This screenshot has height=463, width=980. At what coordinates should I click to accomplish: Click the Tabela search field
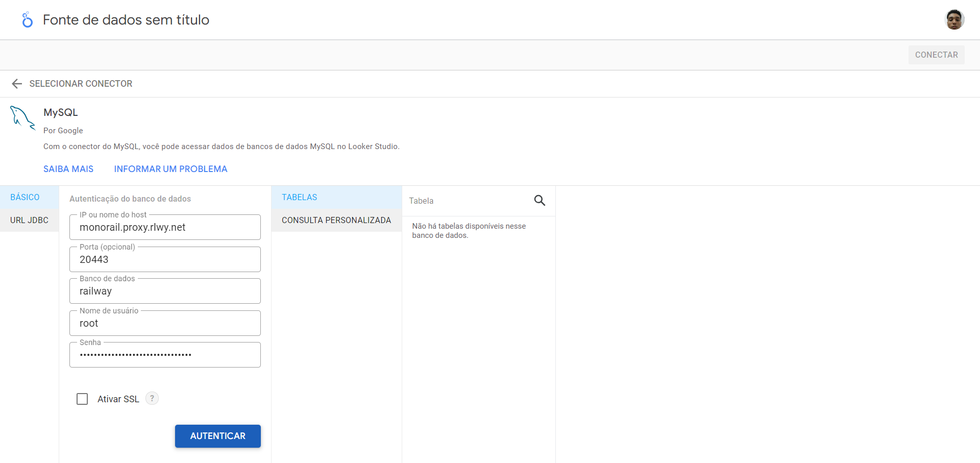(x=467, y=201)
